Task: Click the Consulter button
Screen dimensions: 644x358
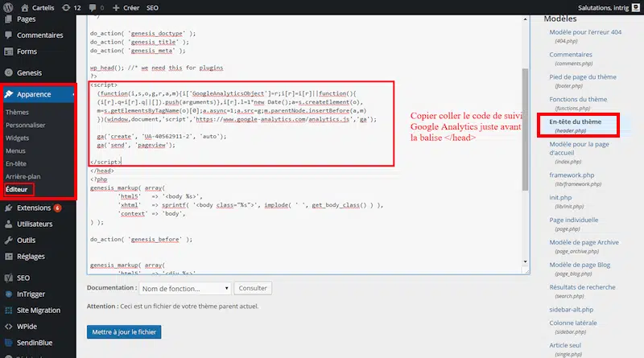Action: click(253, 288)
